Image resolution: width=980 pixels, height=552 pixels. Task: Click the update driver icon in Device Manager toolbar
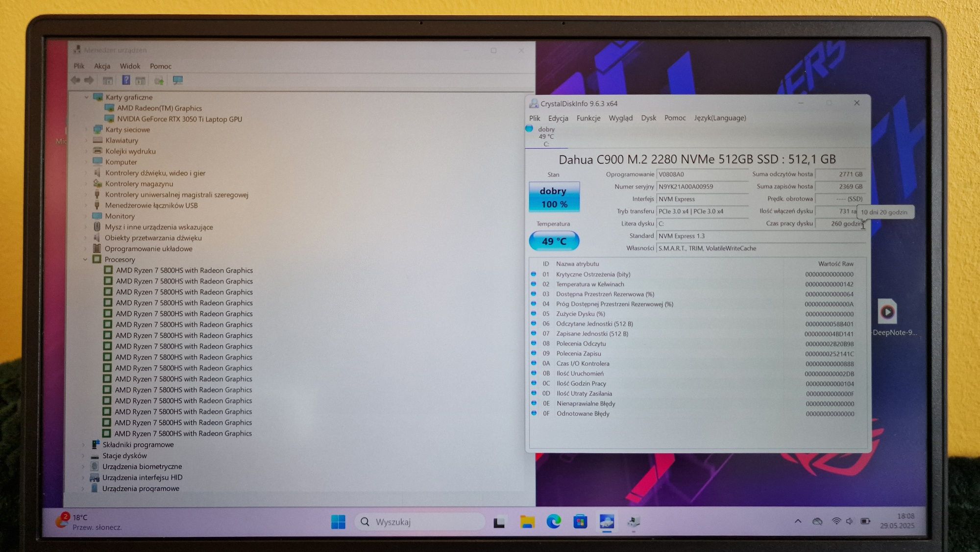[159, 80]
